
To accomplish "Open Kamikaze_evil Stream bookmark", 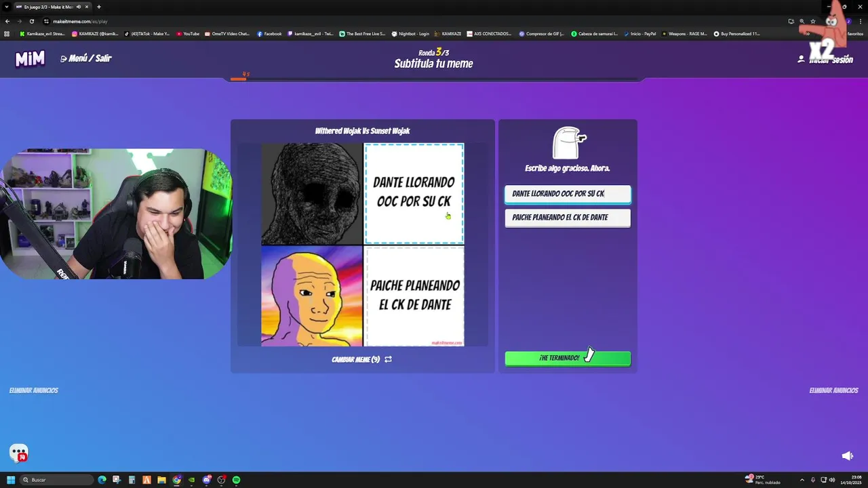I will click(x=42, y=34).
